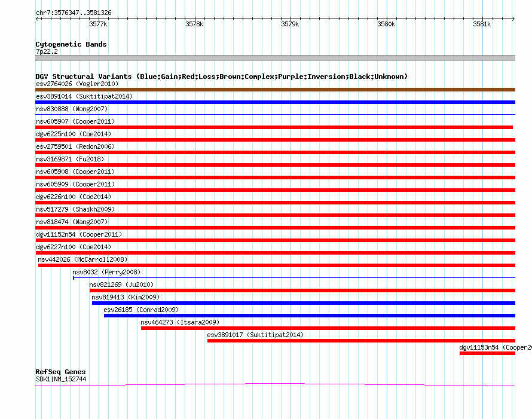Open nsv821269 (Ju2010) variant label
The height and width of the screenshot is (419, 532).
tap(121, 285)
